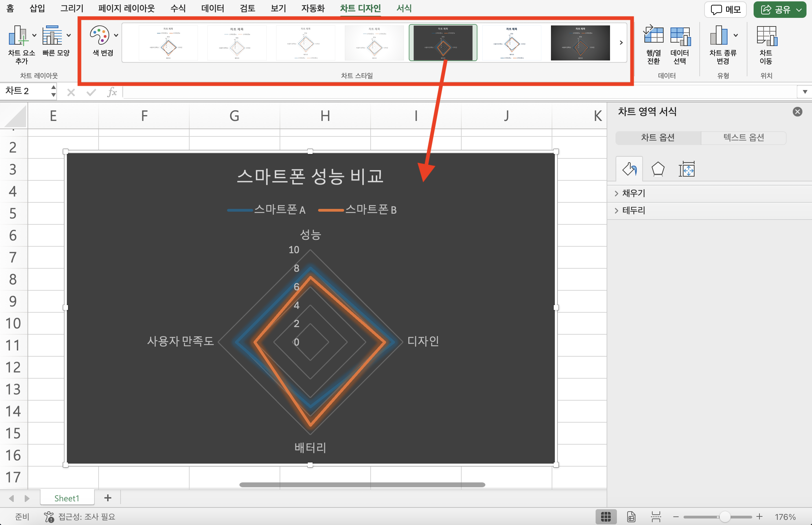Viewport: 812px width, 525px height.
Task: Open the Automate (자동화) ribbon tab
Action: tap(313, 8)
